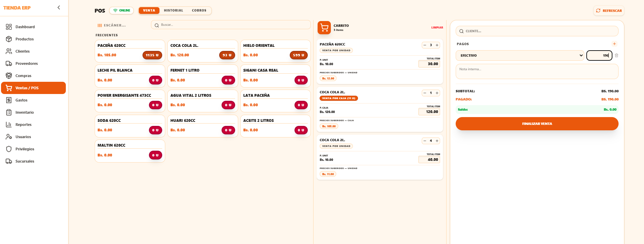The image size is (644, 244).
Task: Click the Reportes chart icon
Action: [9, 125]
